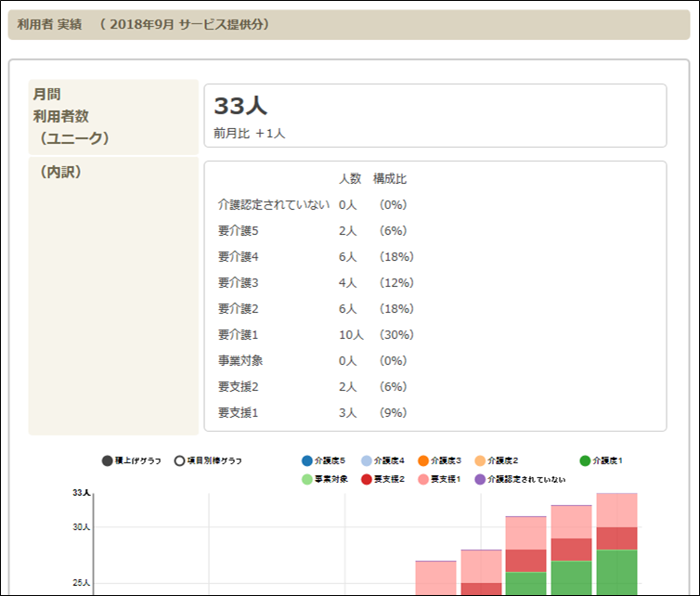
Task: Click the 3人 count for 要支援1
Action: [x=348, y=412]
